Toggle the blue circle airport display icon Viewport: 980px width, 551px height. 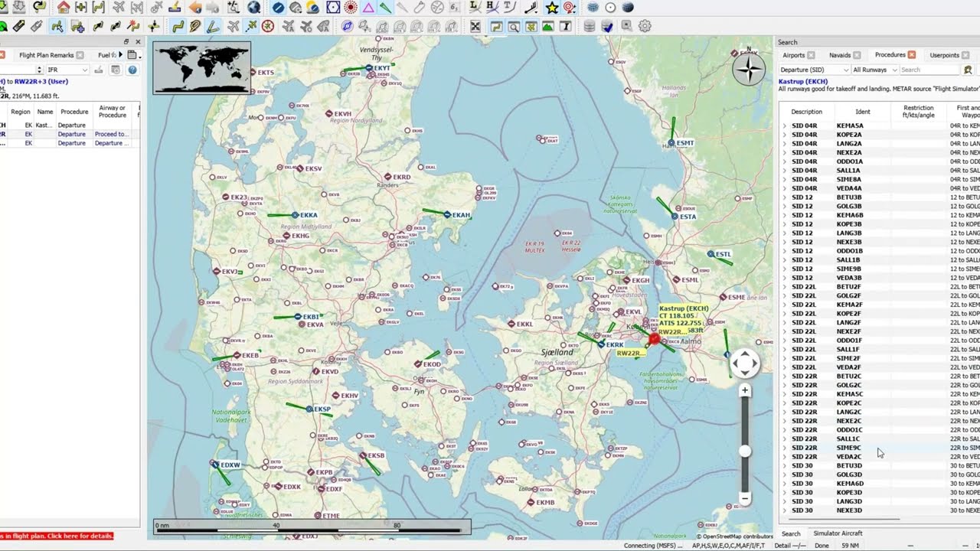pos(278,8)
